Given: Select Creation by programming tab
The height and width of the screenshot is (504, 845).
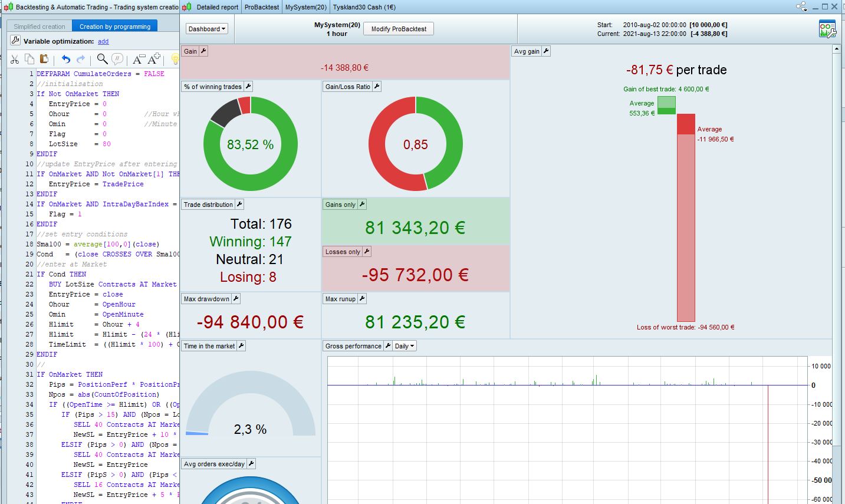Looking at the screenshot, I should tap(115, 27).
